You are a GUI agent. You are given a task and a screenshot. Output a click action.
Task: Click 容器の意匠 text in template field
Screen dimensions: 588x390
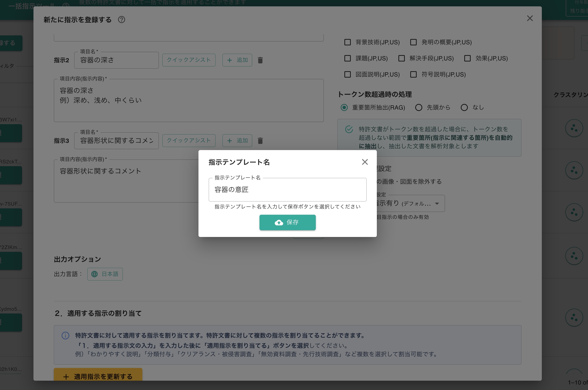click(x=232, y=189)
